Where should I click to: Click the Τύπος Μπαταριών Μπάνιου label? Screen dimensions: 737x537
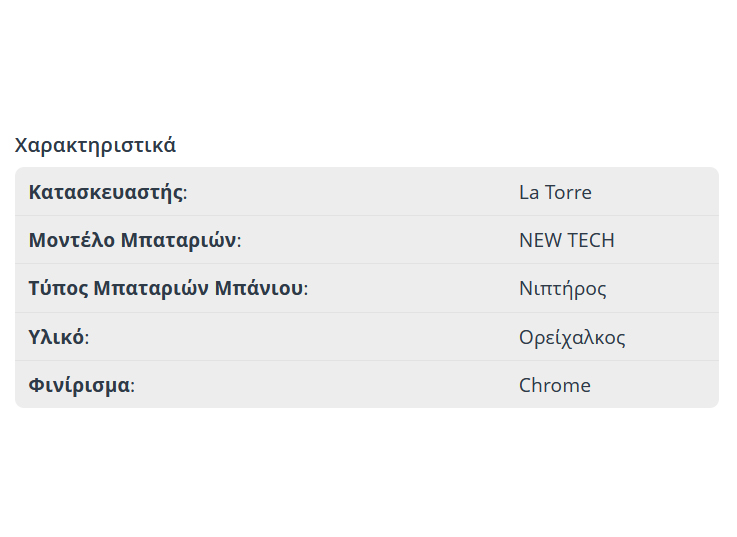click(167, 289)
